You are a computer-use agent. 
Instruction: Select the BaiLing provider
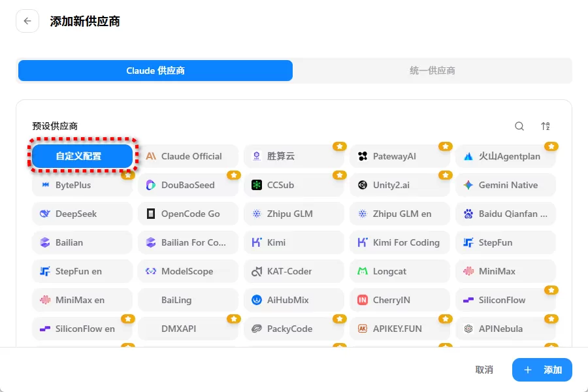[x=188, y=300]
